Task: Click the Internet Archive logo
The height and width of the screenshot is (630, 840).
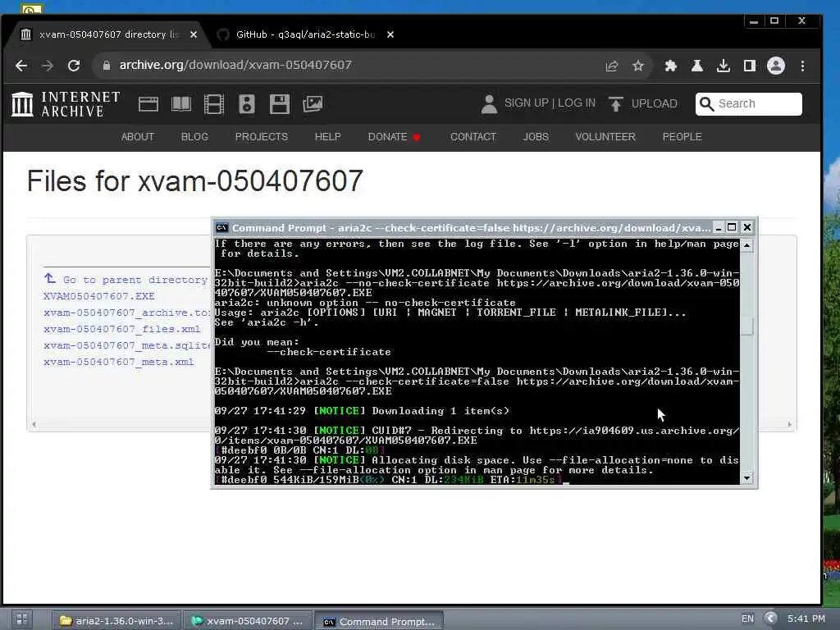Action: coord(66,104)
